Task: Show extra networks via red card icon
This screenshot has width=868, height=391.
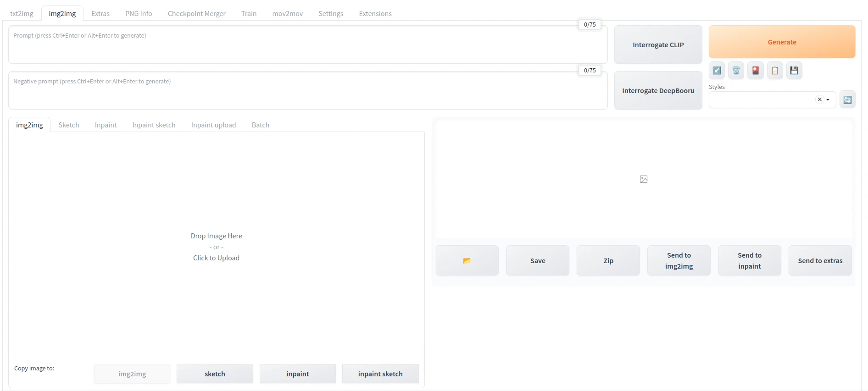Action: (x=755, y=71)
